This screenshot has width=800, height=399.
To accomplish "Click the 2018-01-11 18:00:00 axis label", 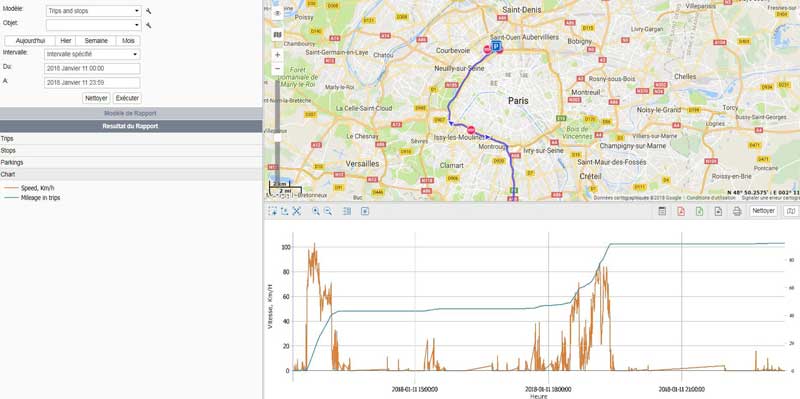I will point(548,389).
